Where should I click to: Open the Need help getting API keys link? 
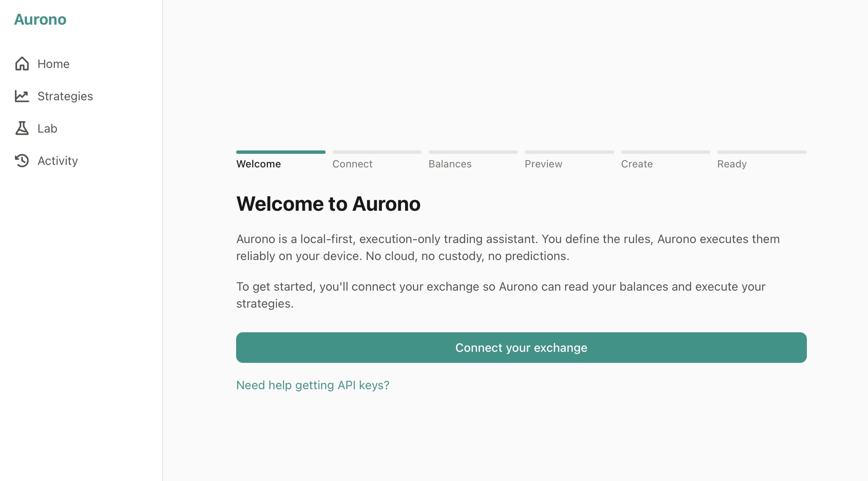pos(313,385)
